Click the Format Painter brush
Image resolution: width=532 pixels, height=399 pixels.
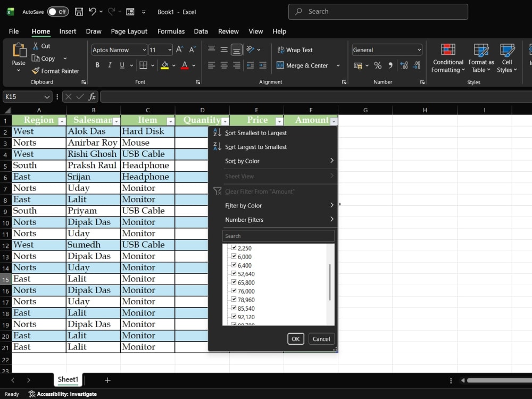pos(36,71)
